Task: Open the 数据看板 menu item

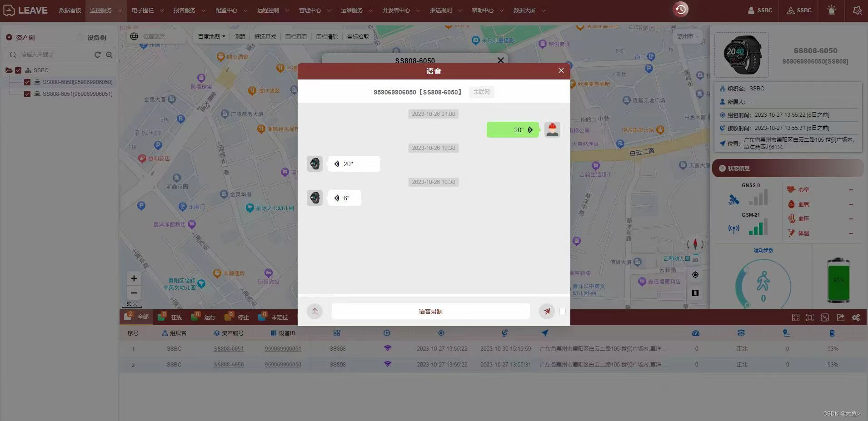Action: click(70, 10)
